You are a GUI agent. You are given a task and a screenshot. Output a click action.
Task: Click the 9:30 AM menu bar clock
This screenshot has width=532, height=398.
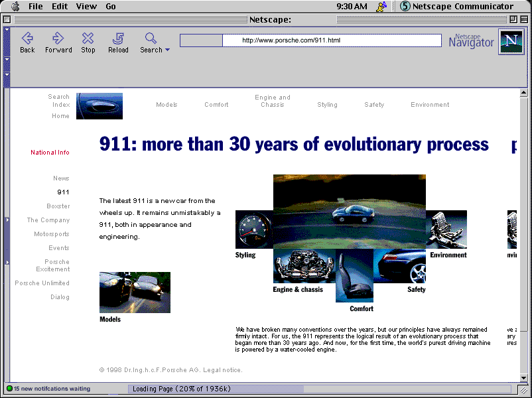(352, 7)
